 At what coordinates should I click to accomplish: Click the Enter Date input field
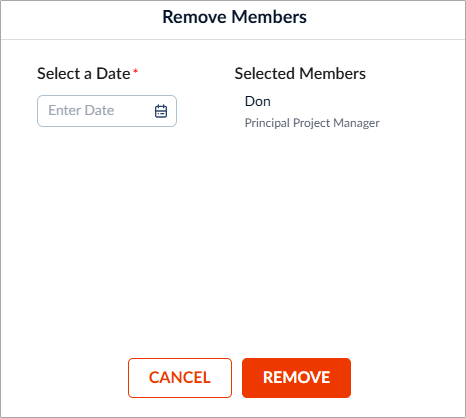click(x=107, y=111)
